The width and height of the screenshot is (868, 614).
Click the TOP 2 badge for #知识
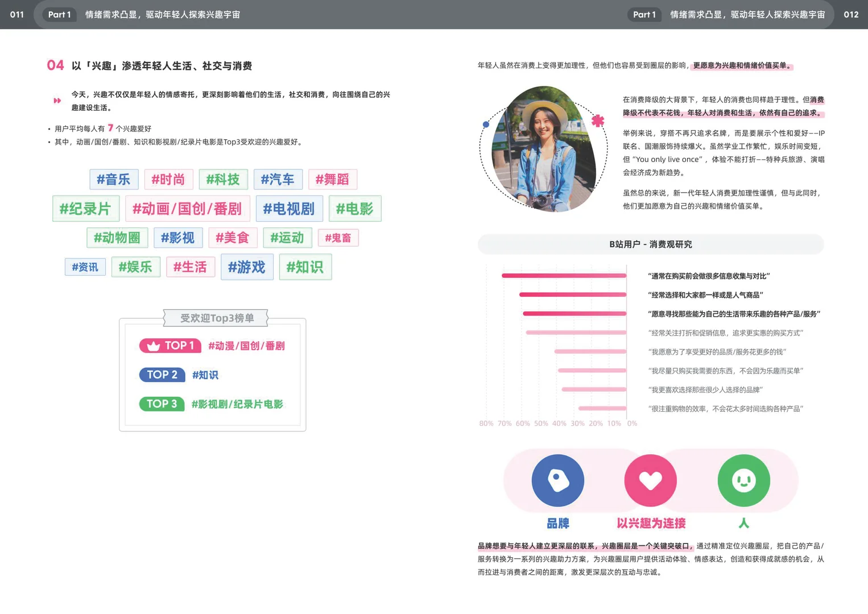162,375
